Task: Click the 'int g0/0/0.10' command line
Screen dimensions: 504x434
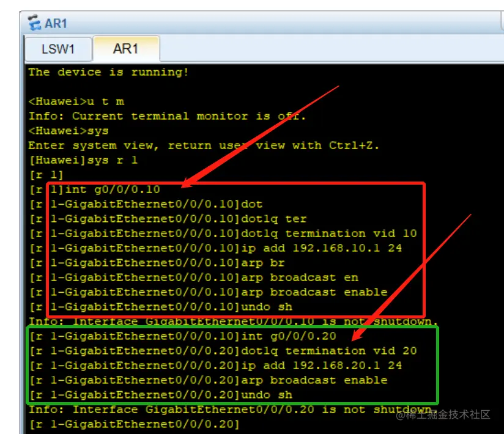Action: pyautogui.click(x=95, y=189)
